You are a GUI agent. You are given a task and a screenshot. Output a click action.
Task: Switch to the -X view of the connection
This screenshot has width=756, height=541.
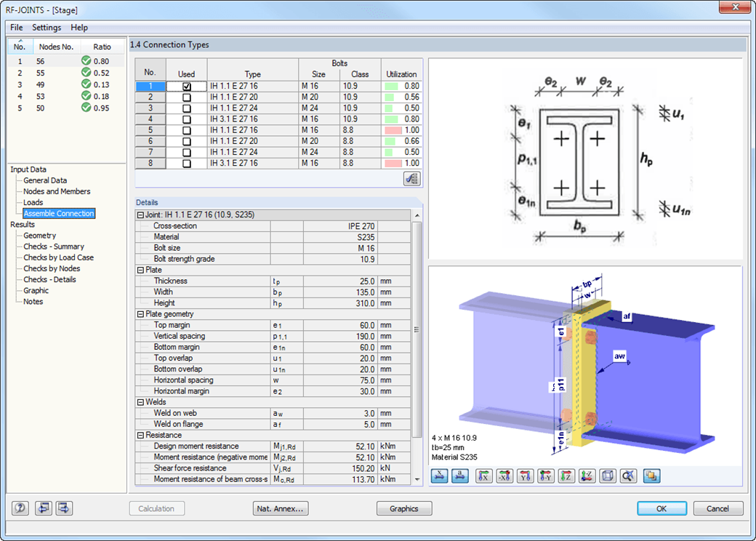tap(506, 476)
